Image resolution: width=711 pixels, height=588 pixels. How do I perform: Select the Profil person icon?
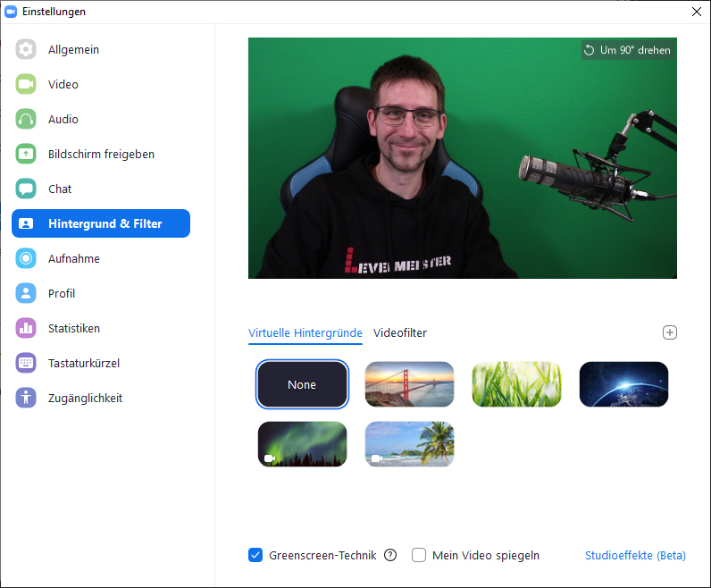(x=26, y=294)
